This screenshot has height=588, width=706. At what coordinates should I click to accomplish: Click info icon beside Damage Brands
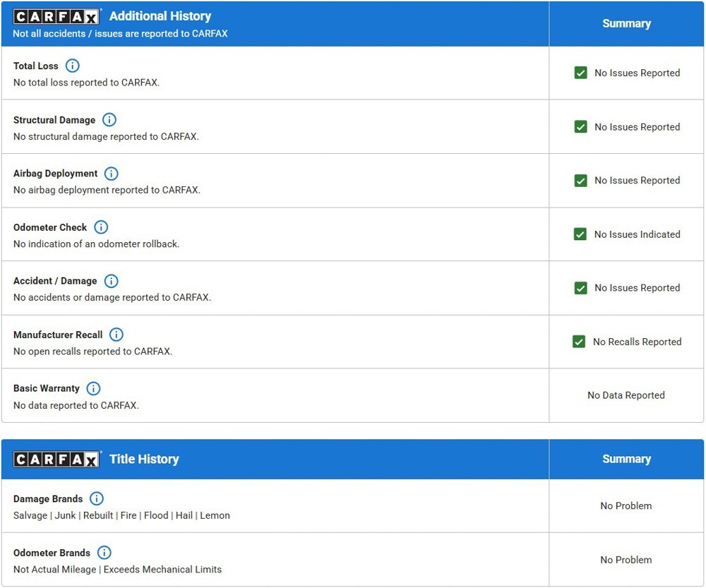[x=97, y=499]
